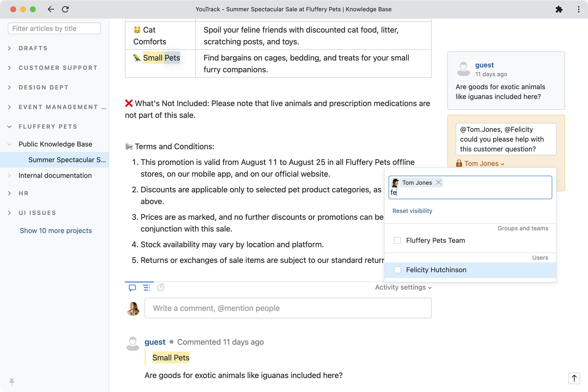
Task: Check the Felicity Hutchinson checkbox
Action: click(x=397, y=270)
